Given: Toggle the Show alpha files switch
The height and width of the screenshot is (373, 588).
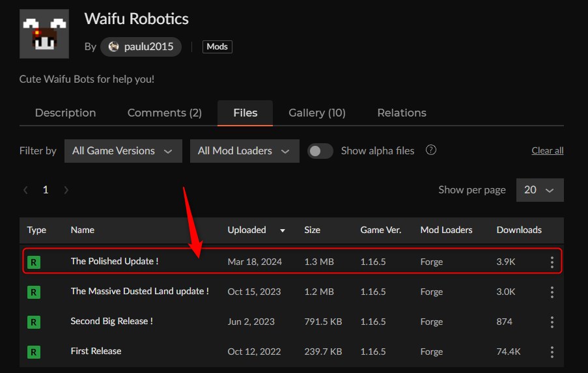Looking at the screenshot, I should click(x=320, y=151).
